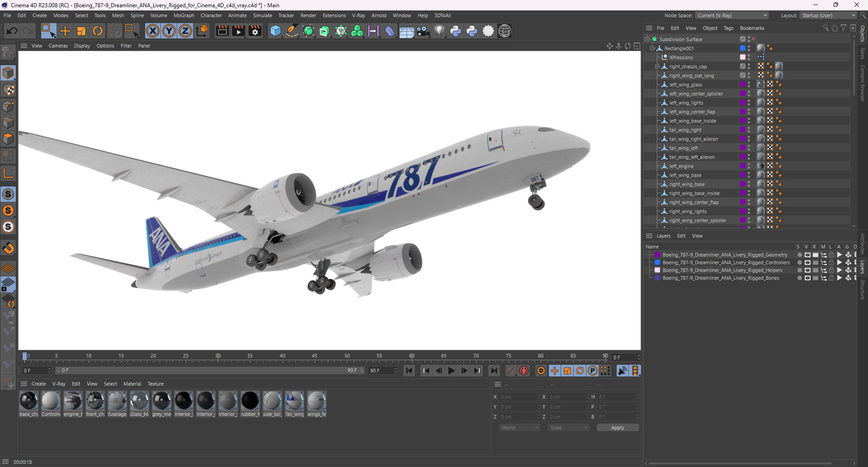This screenshot has height=467, width=868.
Task: Open viewport Cameras menu
Action: click(x=58, y=46)
